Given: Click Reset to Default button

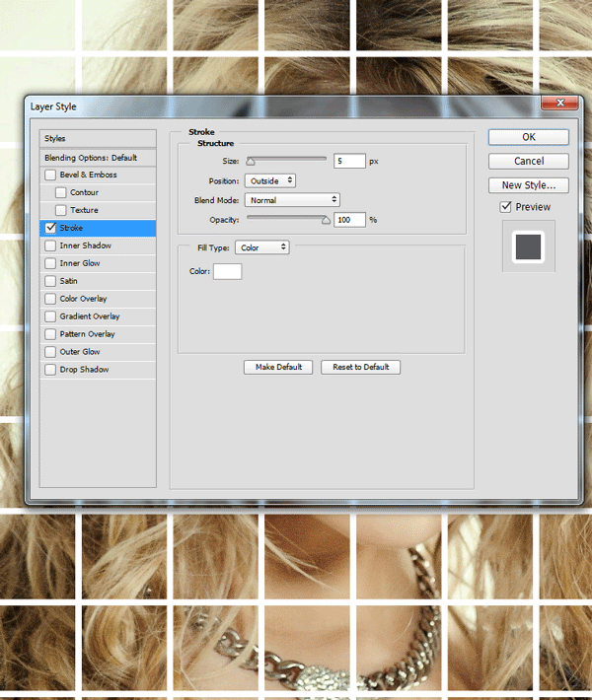Looking at the screenshot, I should [360, 367].
